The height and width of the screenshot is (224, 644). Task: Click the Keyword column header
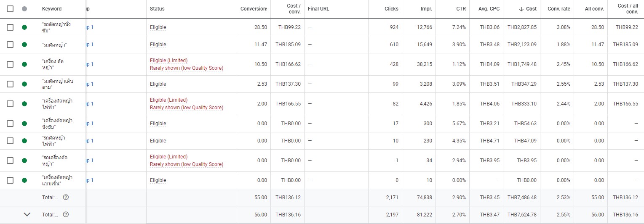coord(52,9)
